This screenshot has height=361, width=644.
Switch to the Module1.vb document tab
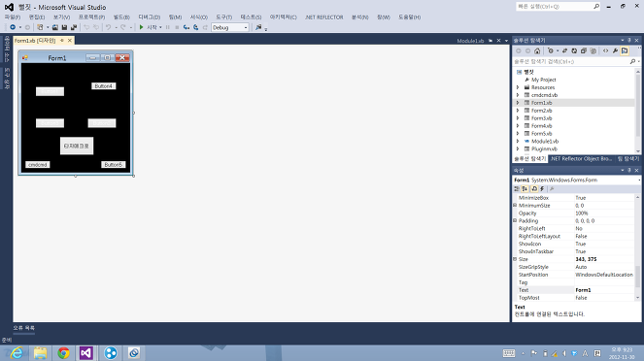coord(470,41)
